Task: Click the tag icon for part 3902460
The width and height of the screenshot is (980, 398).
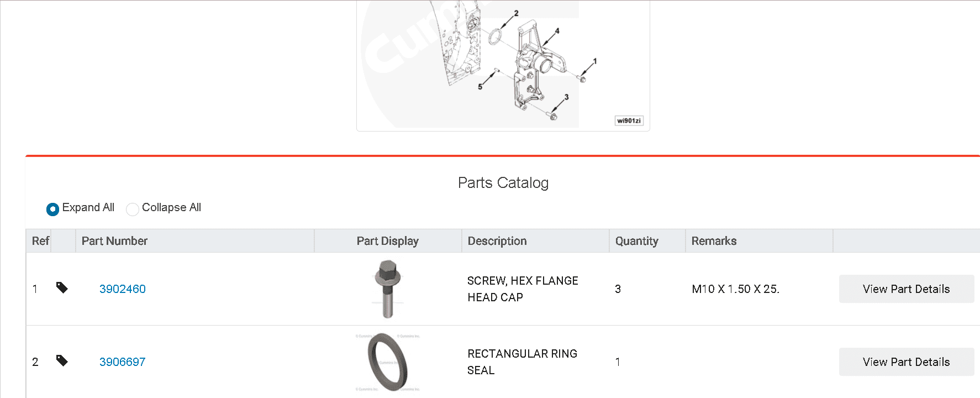Action: coord(62,287)
